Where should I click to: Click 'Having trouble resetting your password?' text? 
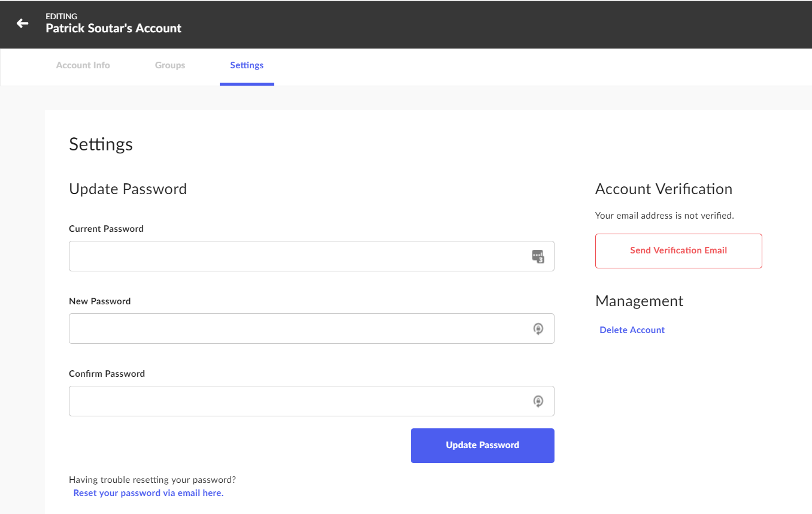153,480
